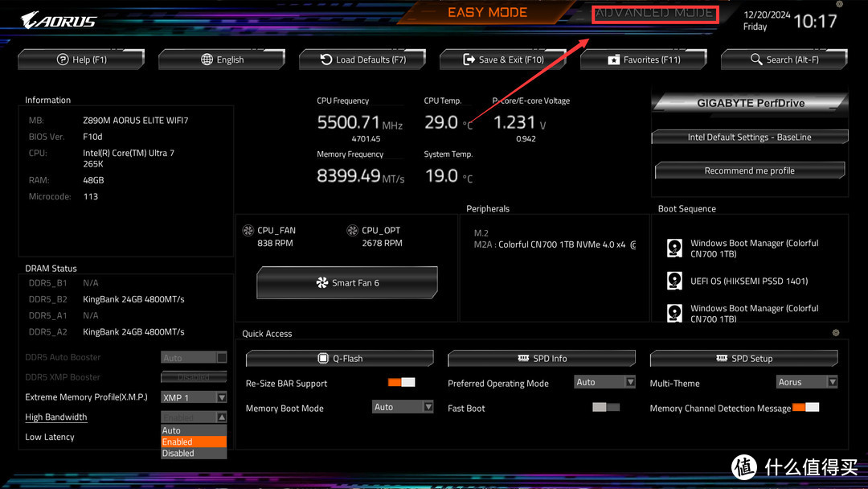
Task: Click the High Bandwidth label
Action: (x=56, y=417)
